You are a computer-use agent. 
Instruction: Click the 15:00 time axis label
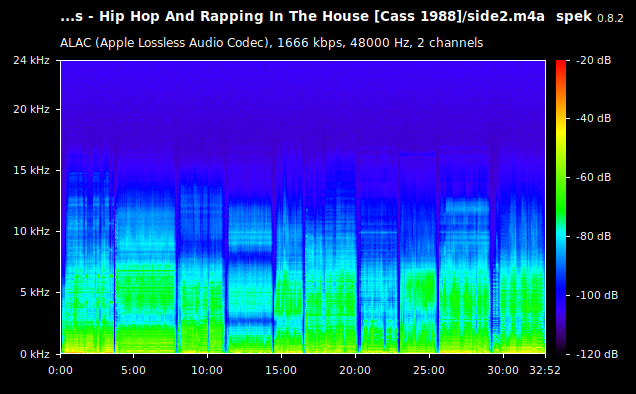pyautogui.click(x=281, y=370)
